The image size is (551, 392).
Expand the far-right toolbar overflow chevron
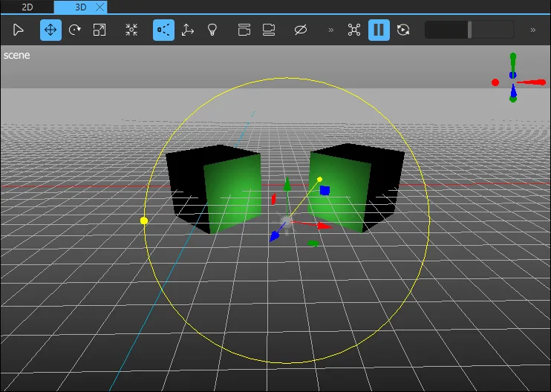(x=532, y=30)
